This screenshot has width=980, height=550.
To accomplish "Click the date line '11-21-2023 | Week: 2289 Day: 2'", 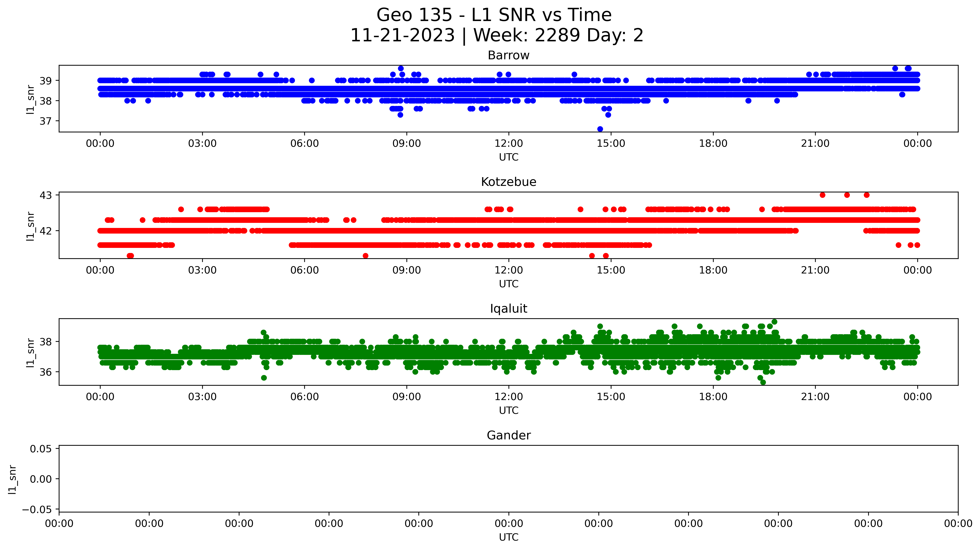I will (497, 35).
